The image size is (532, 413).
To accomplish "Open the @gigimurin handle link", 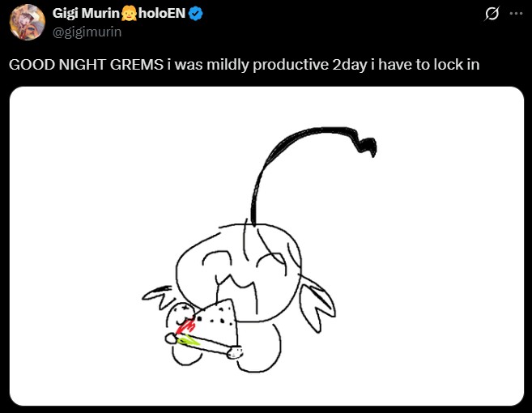I will coord(87,32).
